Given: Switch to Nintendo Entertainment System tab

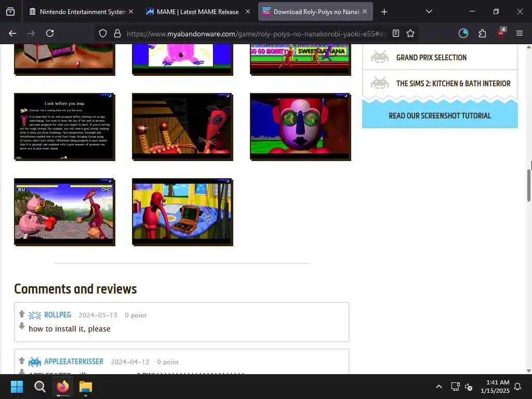Looking at the screenshot, I should (x=79, y=12).
